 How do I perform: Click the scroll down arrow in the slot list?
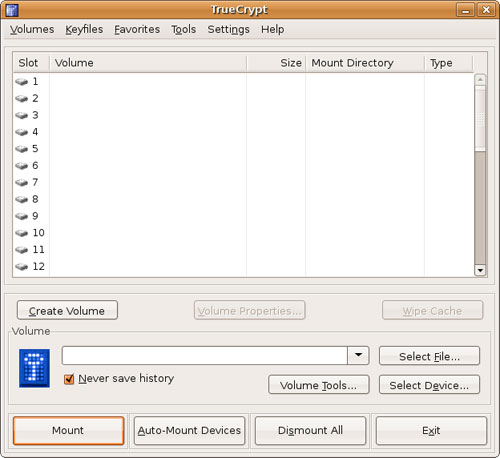click(x=480, y=270)
